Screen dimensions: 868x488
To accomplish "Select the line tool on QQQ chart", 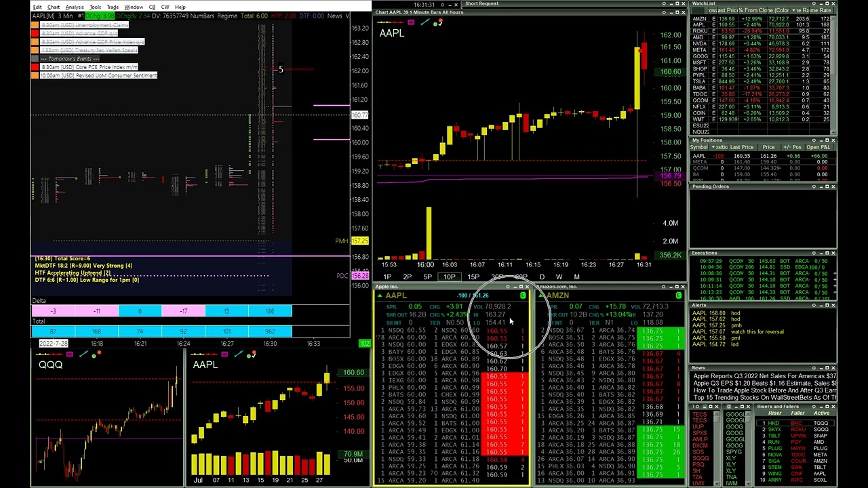I will coord(83,354).
